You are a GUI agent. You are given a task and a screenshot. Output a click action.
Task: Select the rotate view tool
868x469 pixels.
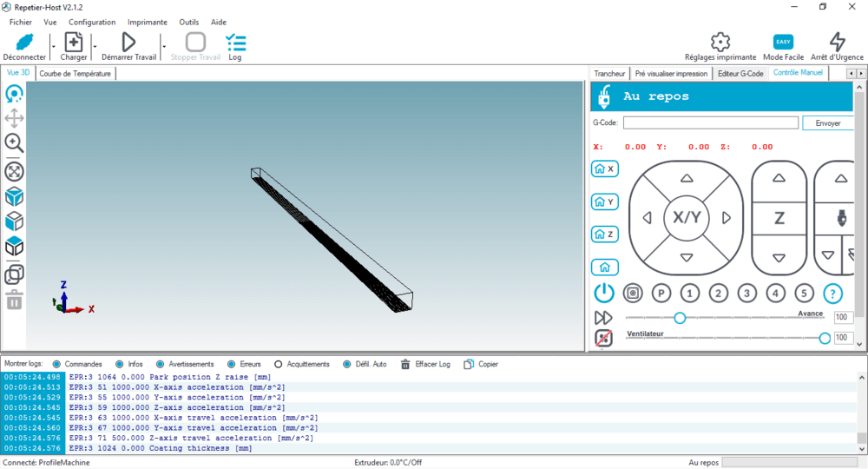click(15, 94)
